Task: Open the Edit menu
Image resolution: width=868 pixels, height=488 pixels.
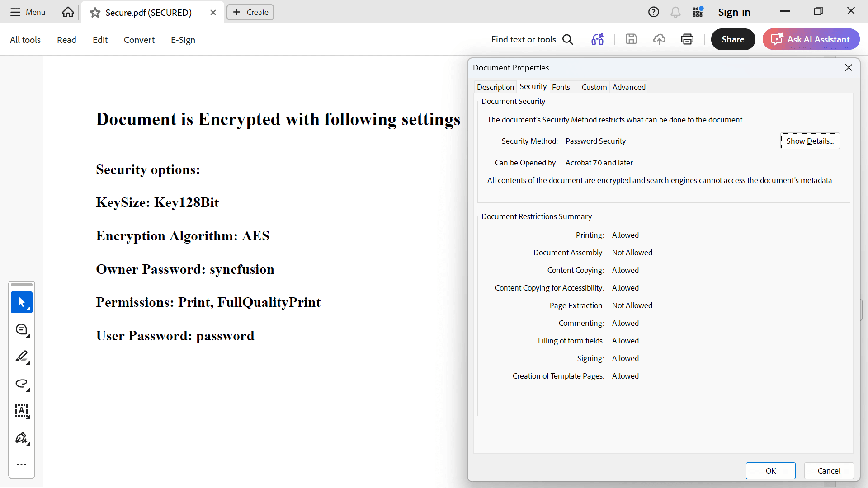Action: [x=100, y=40]
